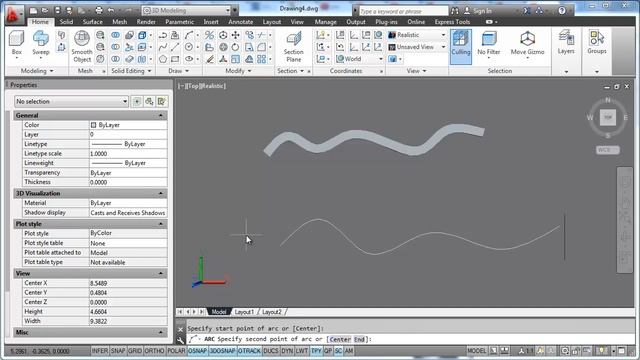Open the Unsaved View dropdown
This screenshot has width=640, height=360.
pos(417,47)
